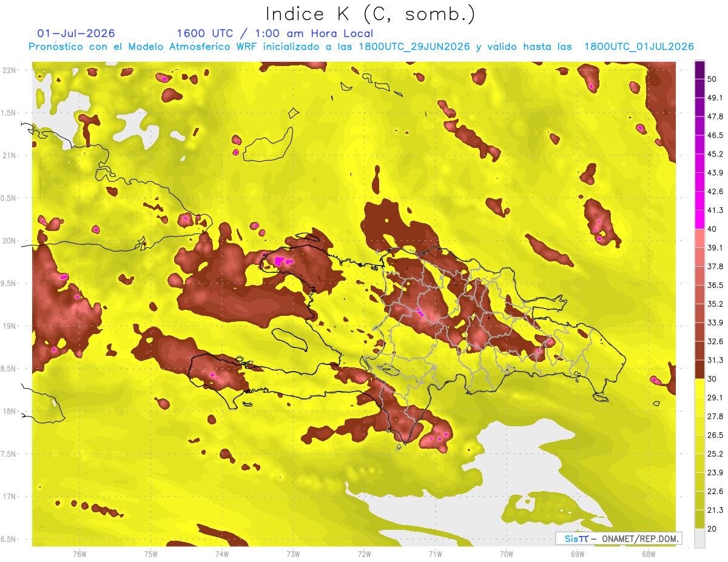Screen dimensions: 728x562
Task: Click the colorbar value "32.6"
Action: coord(715,341)
